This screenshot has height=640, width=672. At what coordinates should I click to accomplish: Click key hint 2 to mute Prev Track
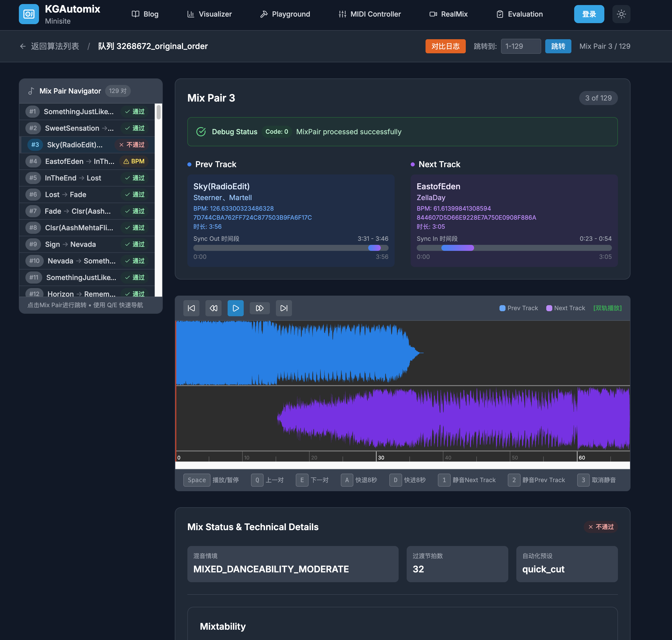tap(514, 480)
